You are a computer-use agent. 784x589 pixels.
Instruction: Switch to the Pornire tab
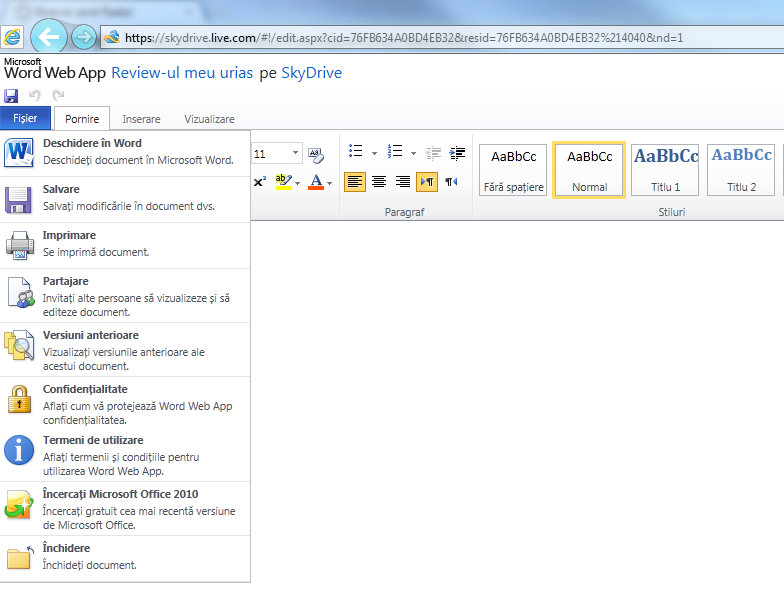(82, 118)
